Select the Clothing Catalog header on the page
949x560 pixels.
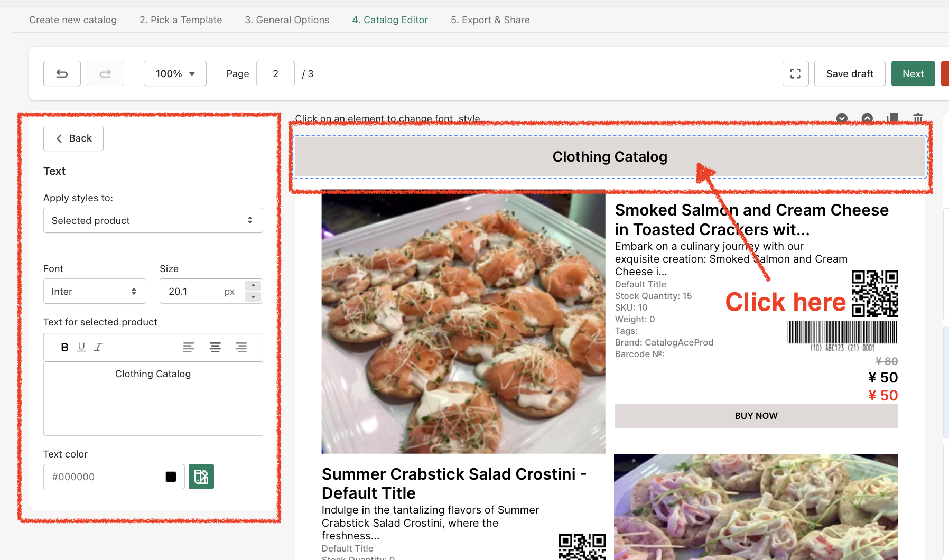click(x=610, y=157)
